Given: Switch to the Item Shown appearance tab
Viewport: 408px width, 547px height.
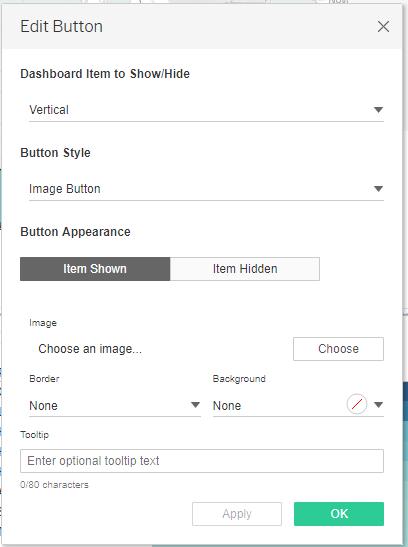Looking at the screenshot, I should (x=95, y=269).
